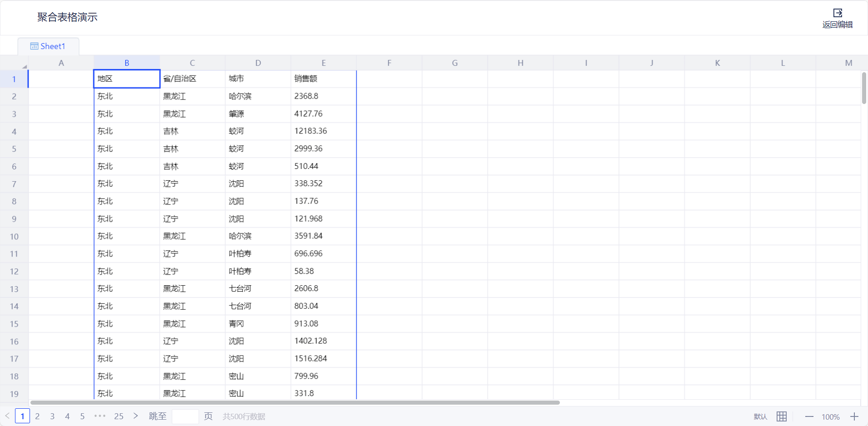Select row 10 header
Screen dimensions: 868x426
tap(14, 237)
